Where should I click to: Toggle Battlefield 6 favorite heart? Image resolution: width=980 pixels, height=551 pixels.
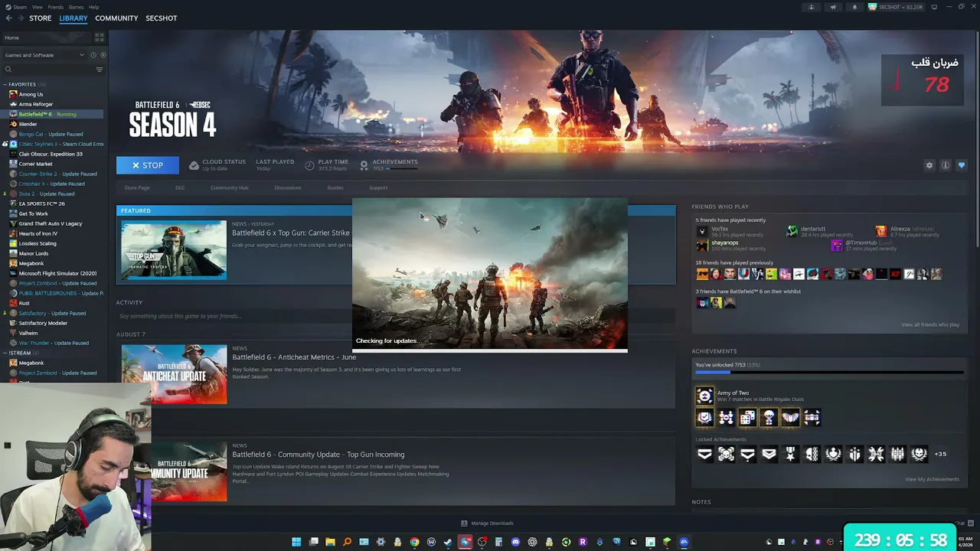962,165
